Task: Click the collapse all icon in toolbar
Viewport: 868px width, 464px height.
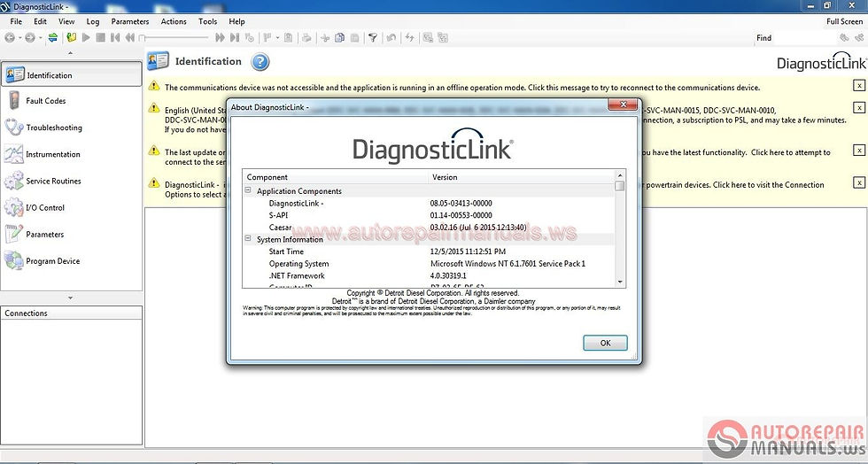Action: pos(443,38)
